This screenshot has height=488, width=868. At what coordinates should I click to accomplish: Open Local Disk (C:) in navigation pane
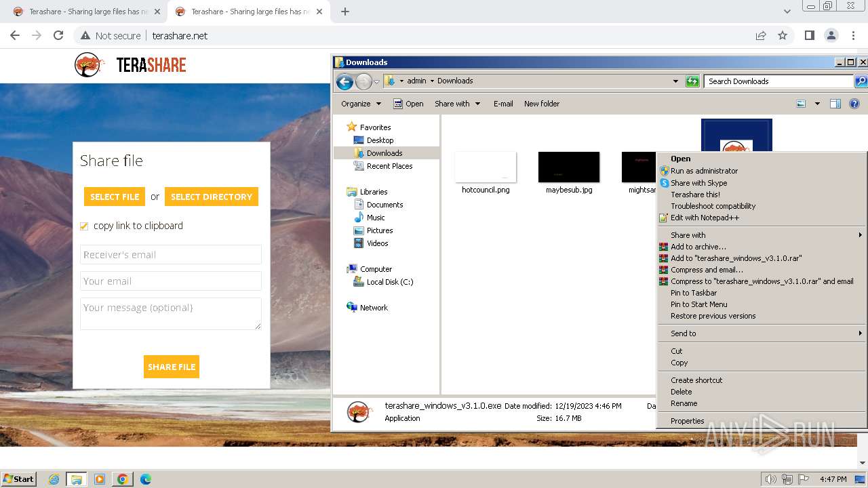tap(389, 282)
